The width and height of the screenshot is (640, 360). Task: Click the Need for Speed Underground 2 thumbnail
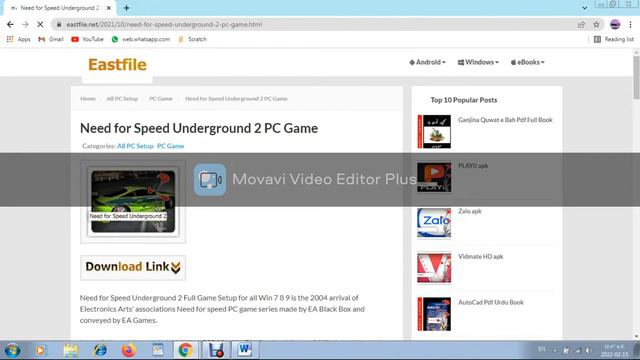point(133,202)
